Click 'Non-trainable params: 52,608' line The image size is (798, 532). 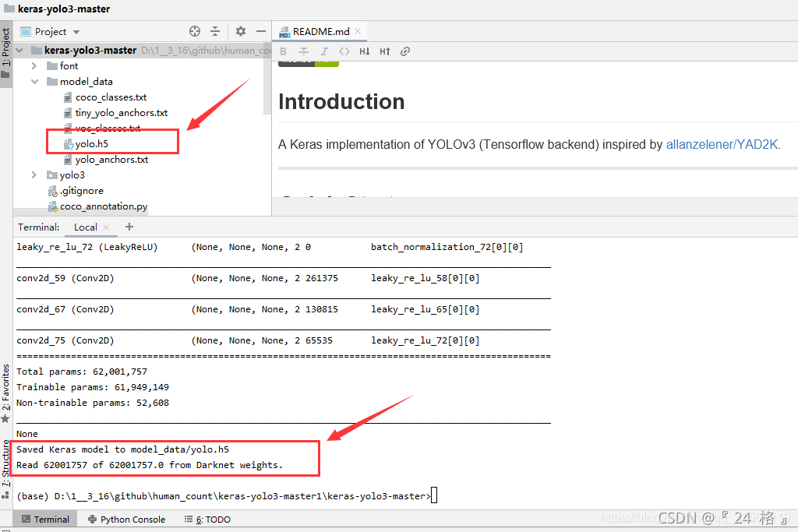point(93,403)
